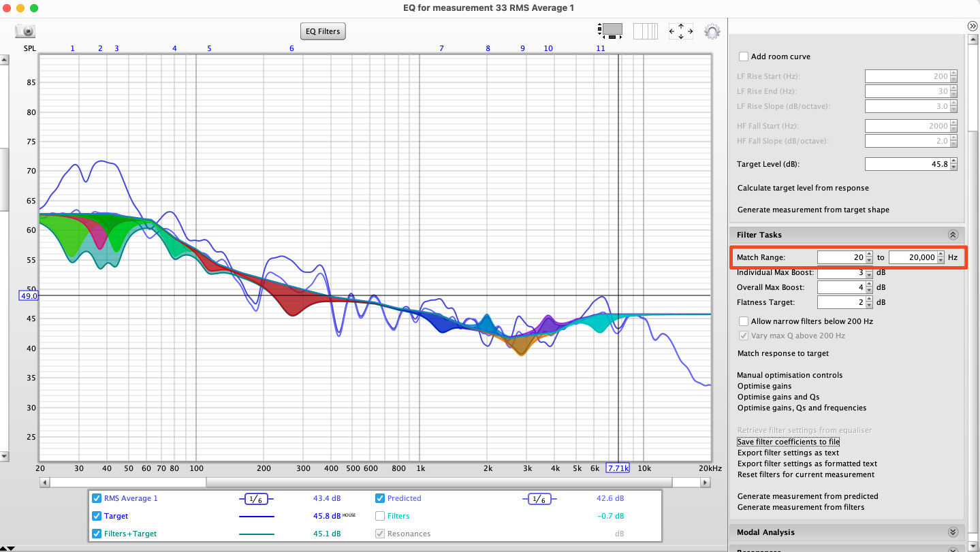Click Calculate target level from response
Image resolution: width=980 pixels, height=552 pixels.
coord(803,188)
